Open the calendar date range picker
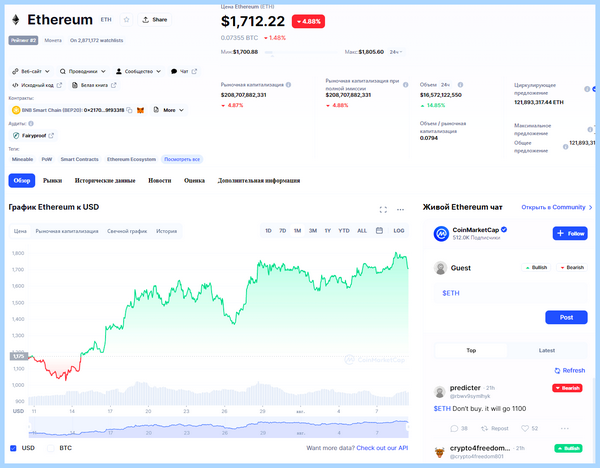This screenshot has width=600, height=468. coord(379,231)
